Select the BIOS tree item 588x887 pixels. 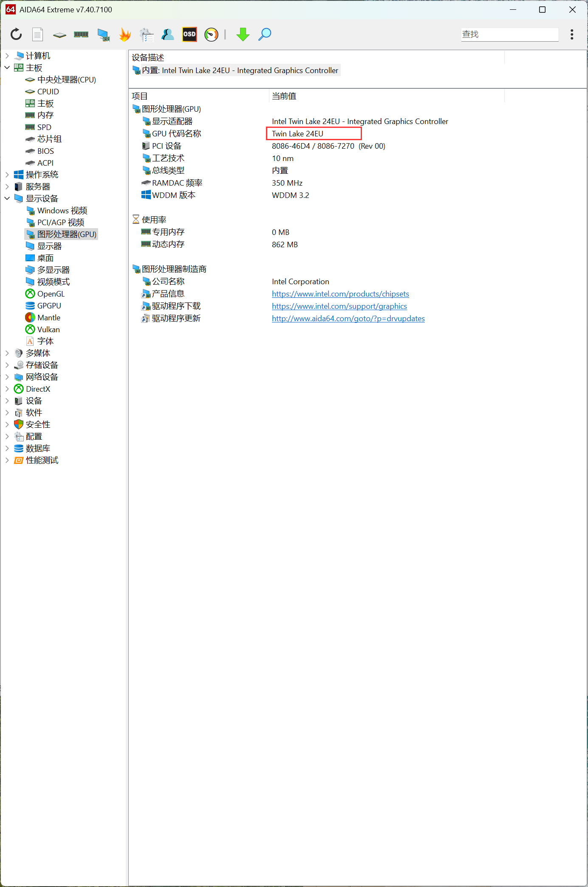pyautogui.click(x=40, y=151)
